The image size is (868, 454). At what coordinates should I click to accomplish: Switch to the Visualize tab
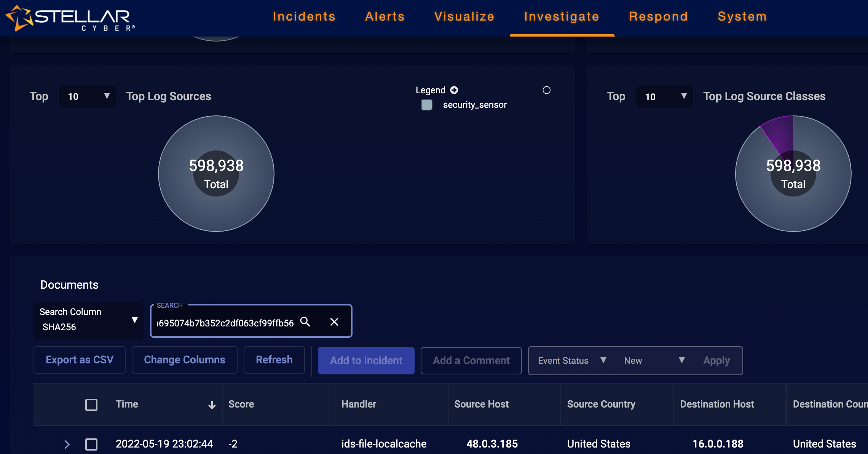pos(464,16)
